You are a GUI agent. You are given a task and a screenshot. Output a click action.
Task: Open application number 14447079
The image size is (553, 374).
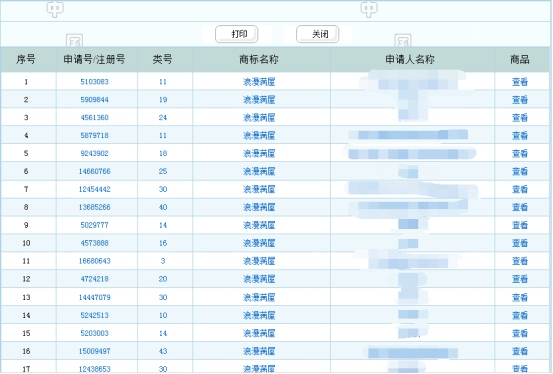click(95, 297)
